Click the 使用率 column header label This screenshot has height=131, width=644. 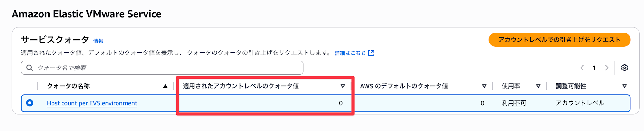pos(511,86)
